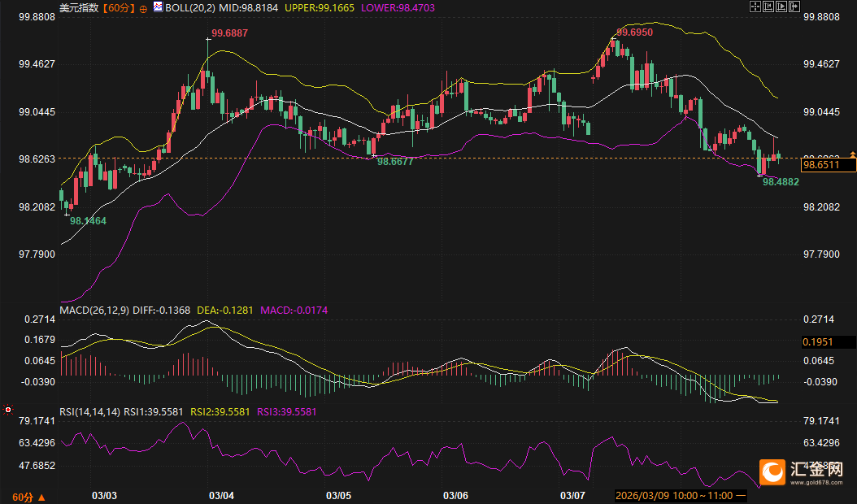Open the RSI(14,14,14) indicator settings label
The image size is (857, 504).
click(89, 412)
